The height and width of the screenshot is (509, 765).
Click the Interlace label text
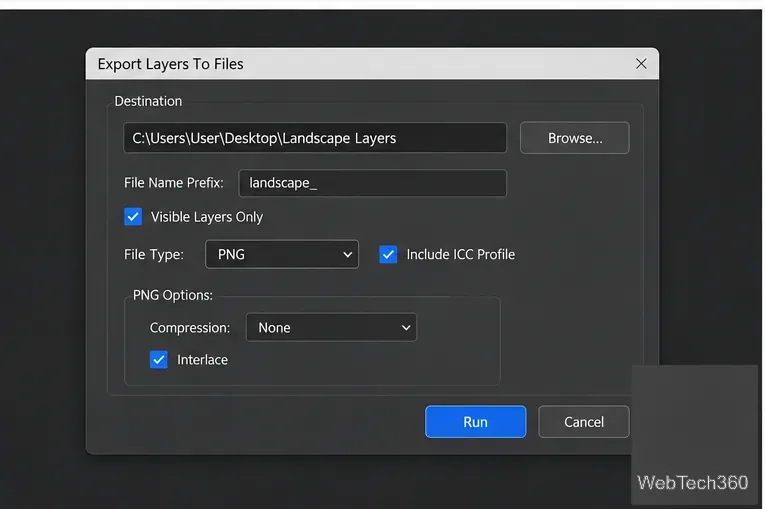(x=202, y=360)
